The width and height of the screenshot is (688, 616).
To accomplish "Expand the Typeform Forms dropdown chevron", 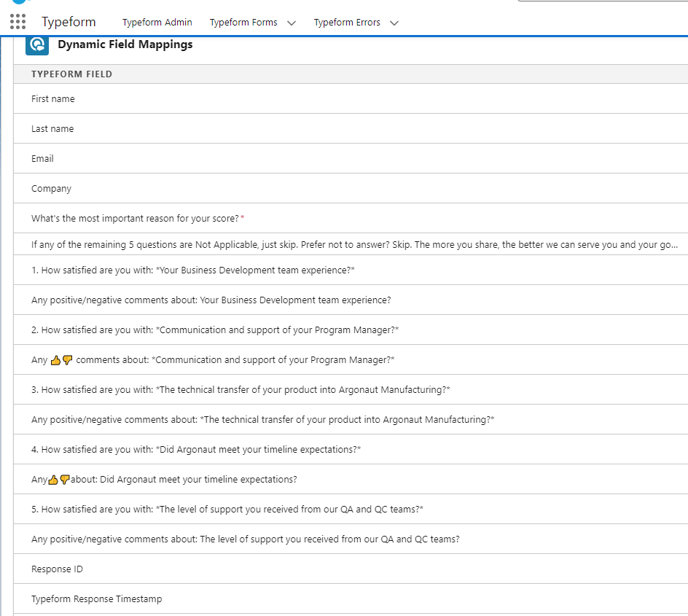I will click(292, 23).
